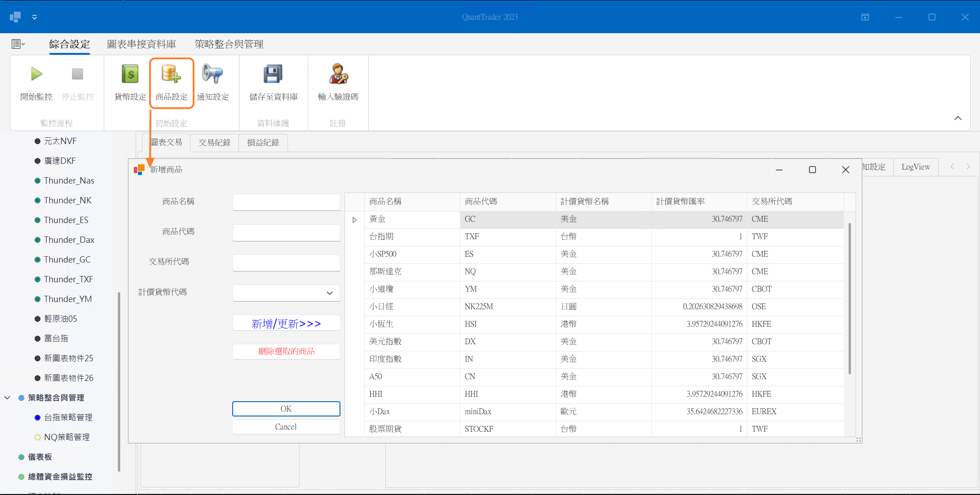Click the 新增/更新>>> button

[286, 324]
